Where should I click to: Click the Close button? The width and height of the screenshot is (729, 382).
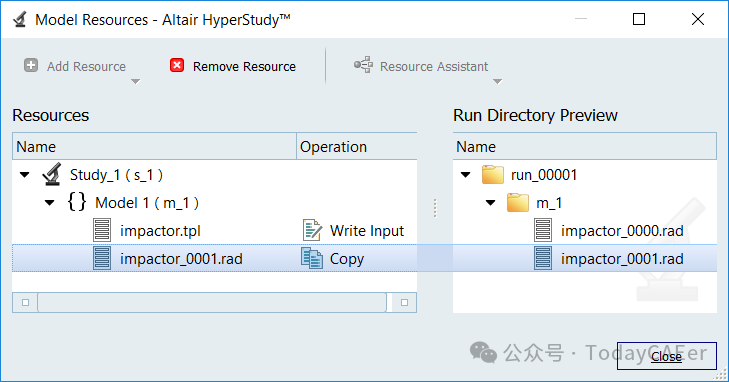[x=667, y=356]
